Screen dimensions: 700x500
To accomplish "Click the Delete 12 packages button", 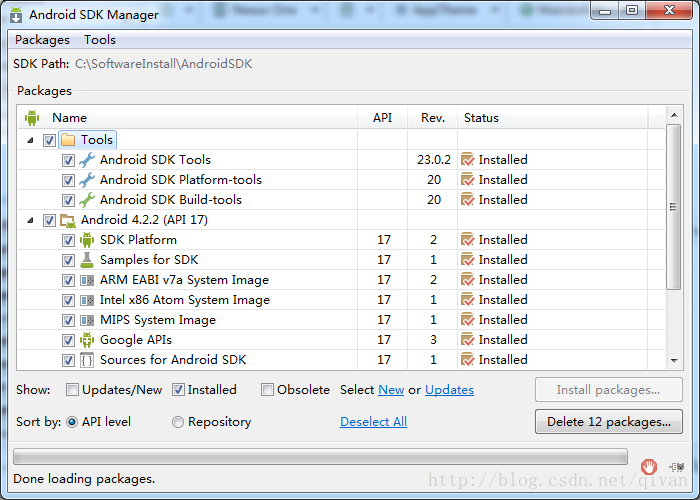I will 609,421.
